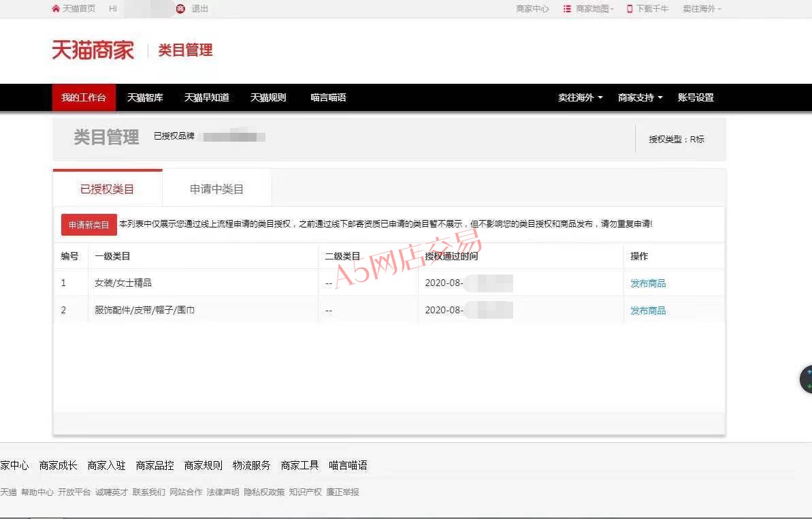Viewport: 812px width, 519px height.
Task: Click the 联系我们 footer link
Action: pos(148,492)
